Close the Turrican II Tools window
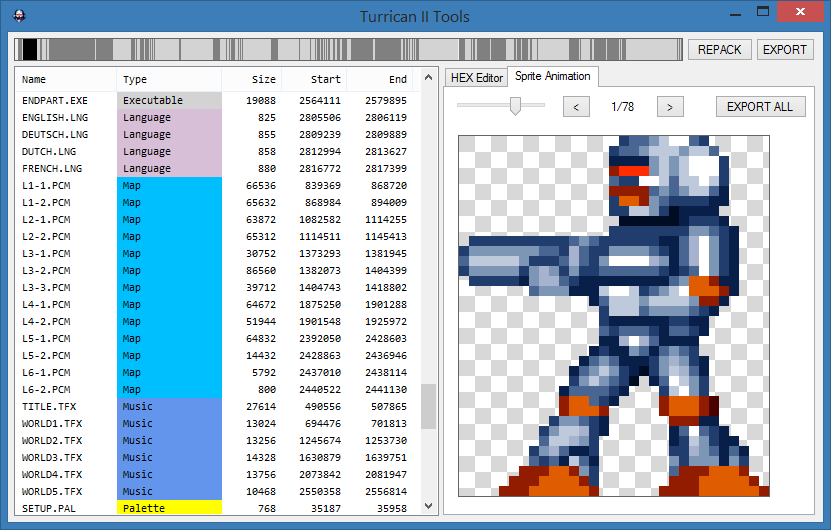Viewport: 831px width, 530px height. click(x=800, y=11)
